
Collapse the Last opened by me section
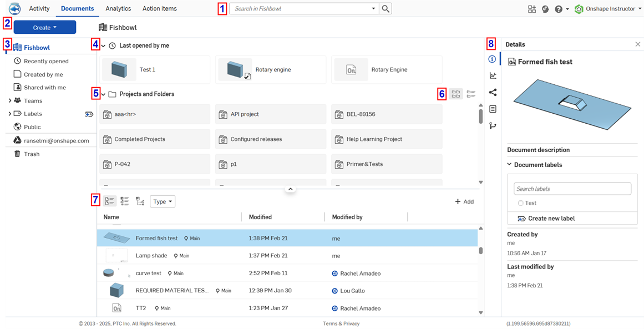pos(104,45)
